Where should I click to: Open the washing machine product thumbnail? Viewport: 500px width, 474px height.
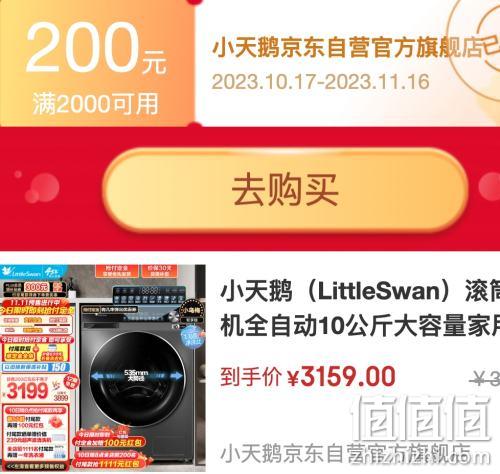(103, 368)
